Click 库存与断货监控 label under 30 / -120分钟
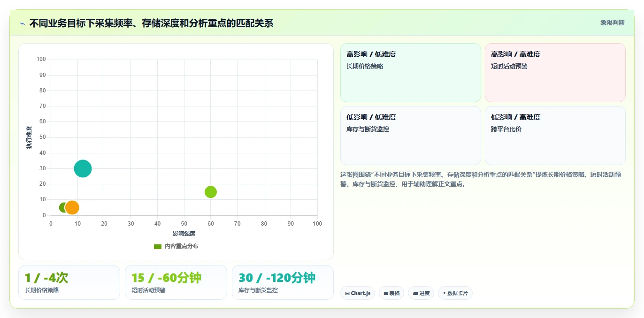Screen dimensions: 644x318 click(258, 290)
